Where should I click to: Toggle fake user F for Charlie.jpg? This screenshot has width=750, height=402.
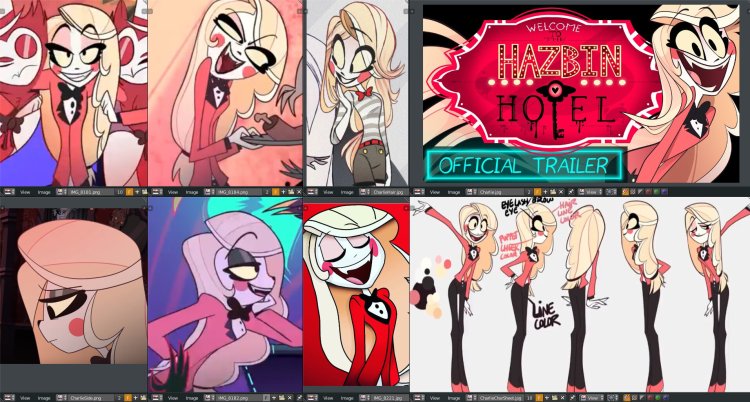[x=538, y=191]
